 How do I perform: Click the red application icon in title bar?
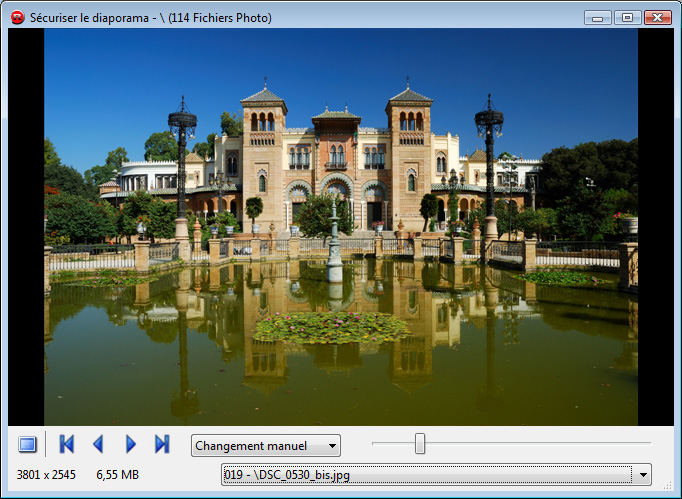18,18
